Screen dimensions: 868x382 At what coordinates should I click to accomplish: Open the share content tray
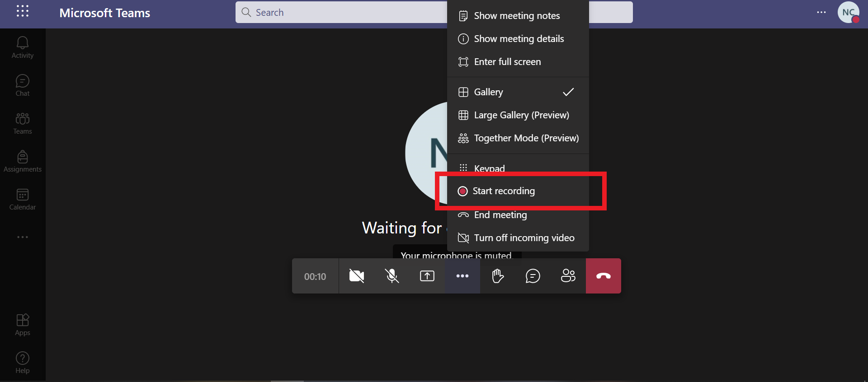click(427, 276)
